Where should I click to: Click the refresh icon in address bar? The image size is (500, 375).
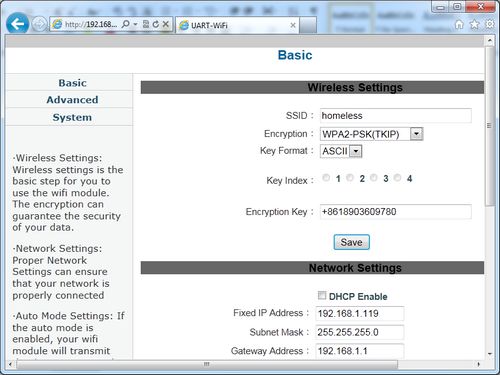click(156, 24)
